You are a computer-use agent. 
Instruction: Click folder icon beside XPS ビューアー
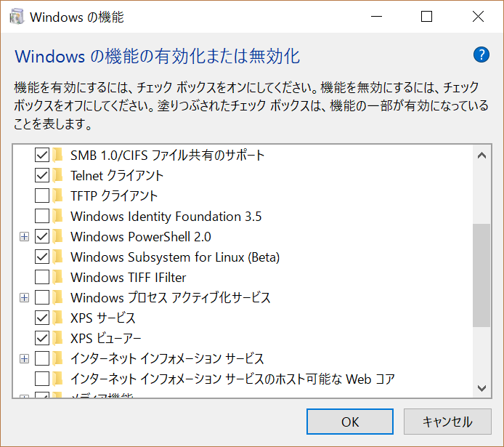pos(58,338)
